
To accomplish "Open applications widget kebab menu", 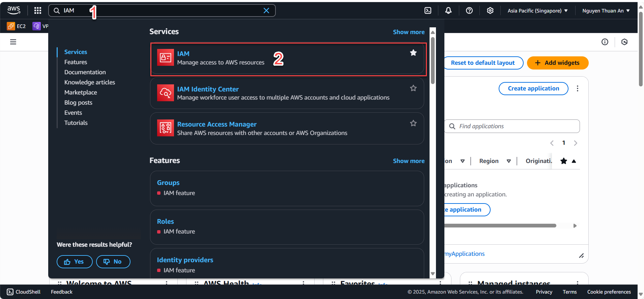I will tap(578, 88).
